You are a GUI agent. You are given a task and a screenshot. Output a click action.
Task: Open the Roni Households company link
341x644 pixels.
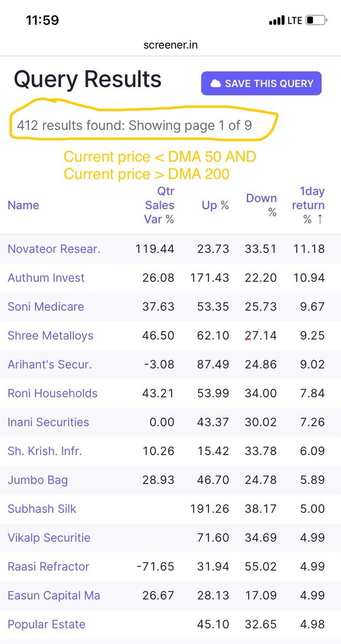click(x=53, y=393)
